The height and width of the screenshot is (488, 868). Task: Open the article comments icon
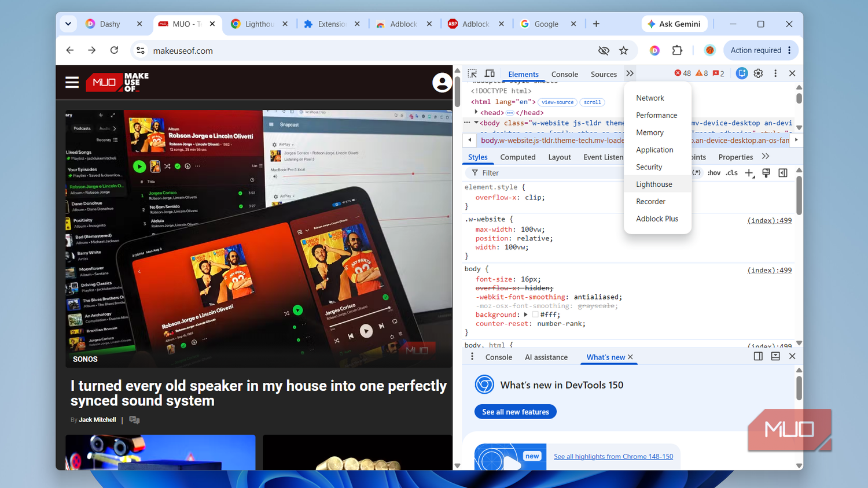click(134, 420)
